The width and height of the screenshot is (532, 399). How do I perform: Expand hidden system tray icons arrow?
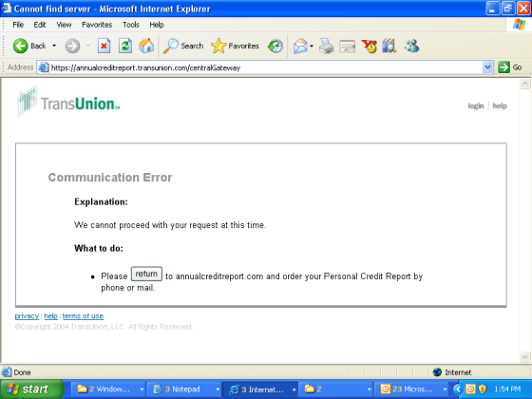pos(458,389)
